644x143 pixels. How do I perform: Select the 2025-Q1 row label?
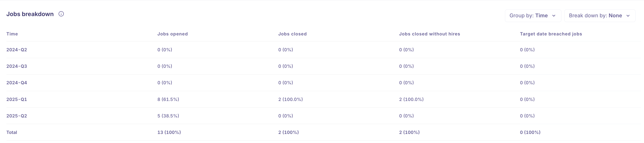click(17, 100)
